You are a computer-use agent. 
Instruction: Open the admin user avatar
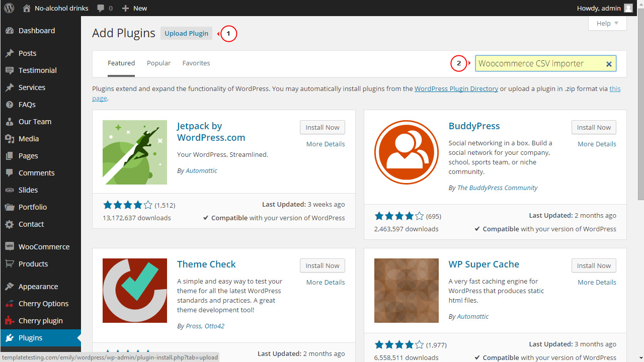click(628, 8)
